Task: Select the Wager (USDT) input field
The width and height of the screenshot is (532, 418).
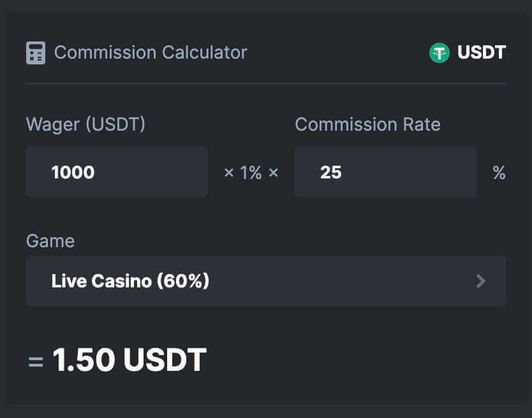Action: 117,172
